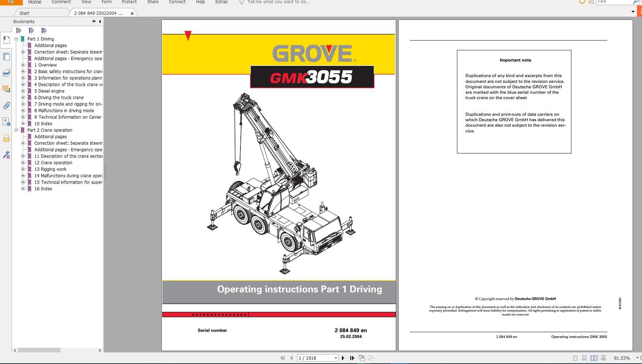Click the bookmarks horizontal scrollbar thumb
The image size is (642, 364).
coord(39,350)
